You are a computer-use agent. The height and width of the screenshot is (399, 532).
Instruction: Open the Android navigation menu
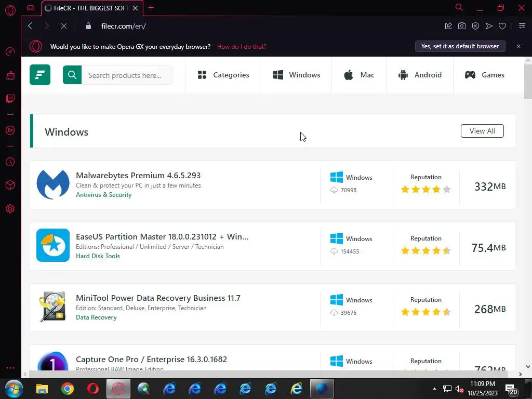pyautogui.click(x=420, y=75)
